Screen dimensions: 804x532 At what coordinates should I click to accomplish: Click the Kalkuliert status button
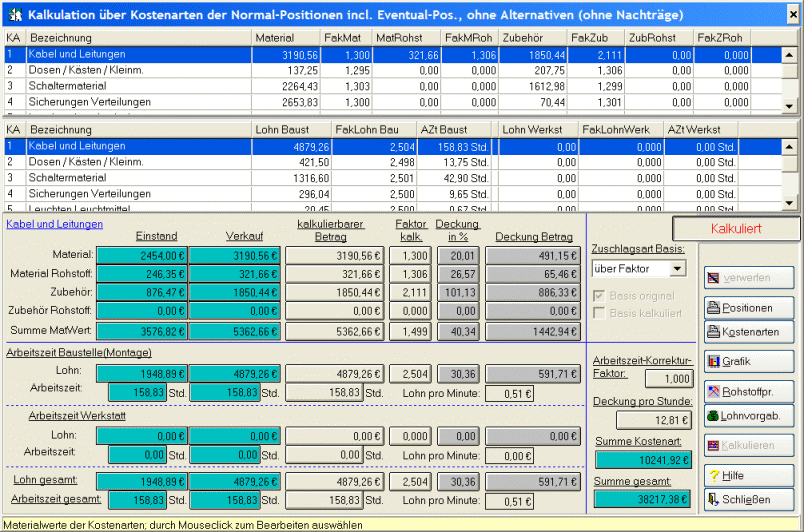tap(736, 229)
